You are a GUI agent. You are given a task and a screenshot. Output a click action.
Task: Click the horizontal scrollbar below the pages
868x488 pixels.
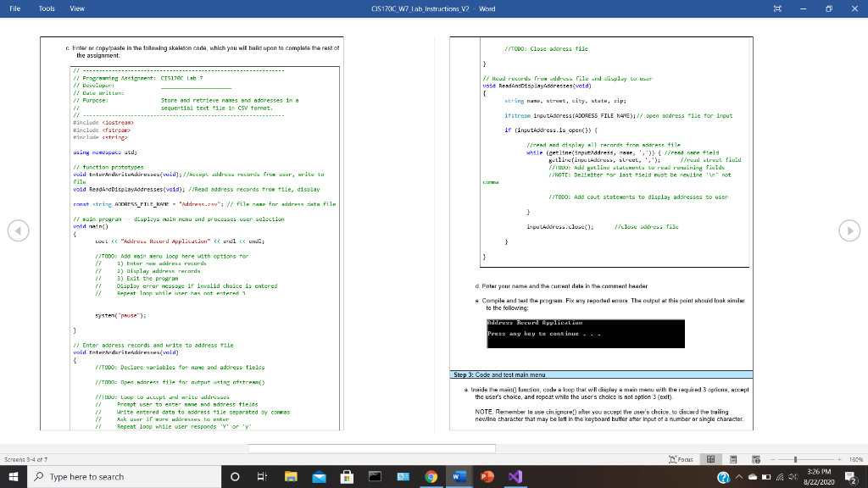tap(372, 448)
